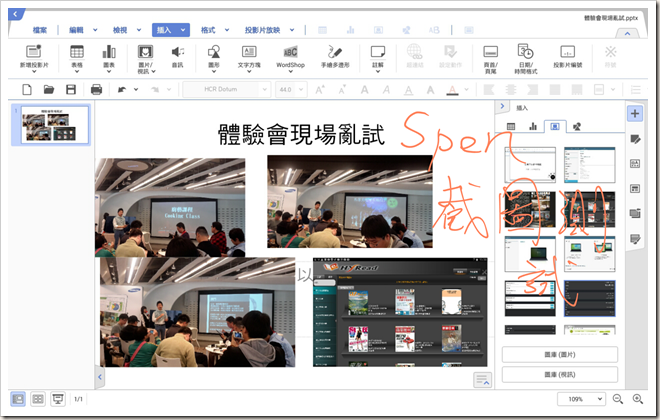Image resolution: width=660 pixels, height=420 pixels.
Task: Expand the dropdown arrow beside 檢視
Action: point(139,30)
